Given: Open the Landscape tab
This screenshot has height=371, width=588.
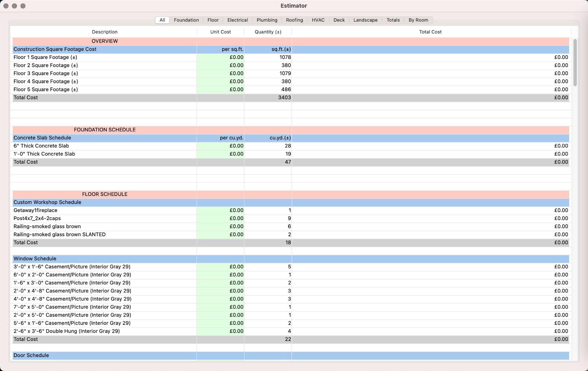Looking at the screenshot, I should pos(365,20).
